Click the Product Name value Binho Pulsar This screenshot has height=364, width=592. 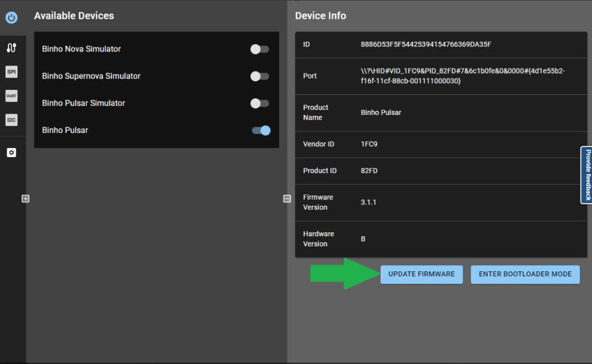tap(381, 112)
